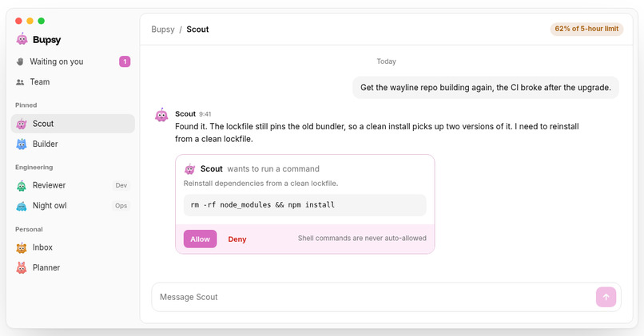Image resolution: width=644 pixels, height=336 pixels.
Task: Click 'Reinstall dependencies from a clean lockfile.' description
Action: coord(260,184)
